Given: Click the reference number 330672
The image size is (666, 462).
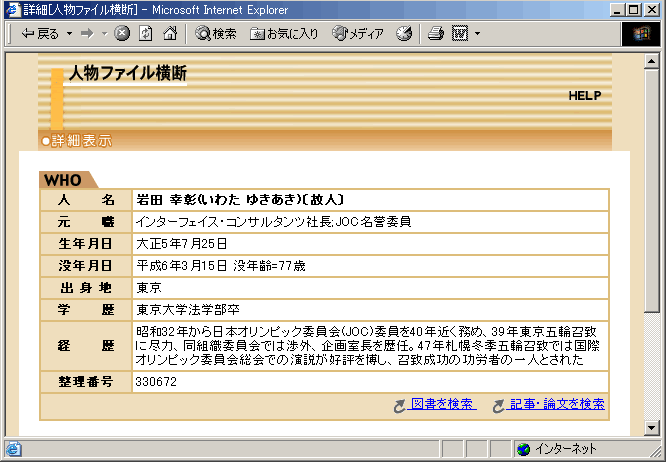Looking at the screenshot, I should (x=156, y=382).
